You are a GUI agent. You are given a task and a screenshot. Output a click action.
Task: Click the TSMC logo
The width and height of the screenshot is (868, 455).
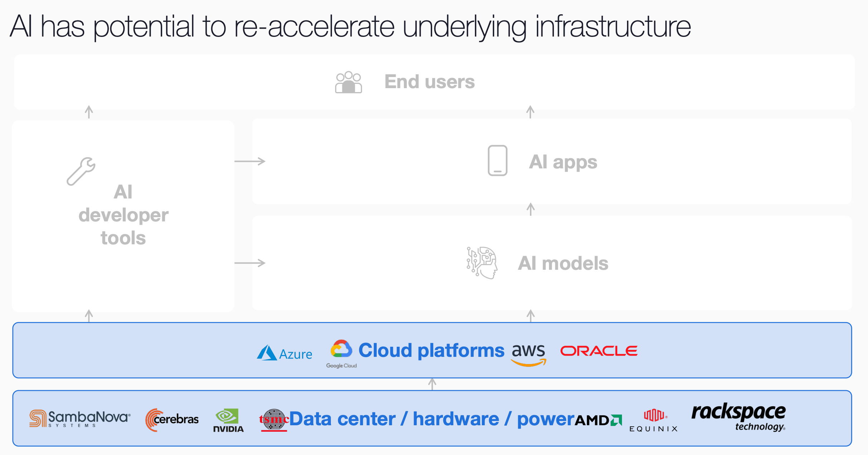[x=274, y=420]
